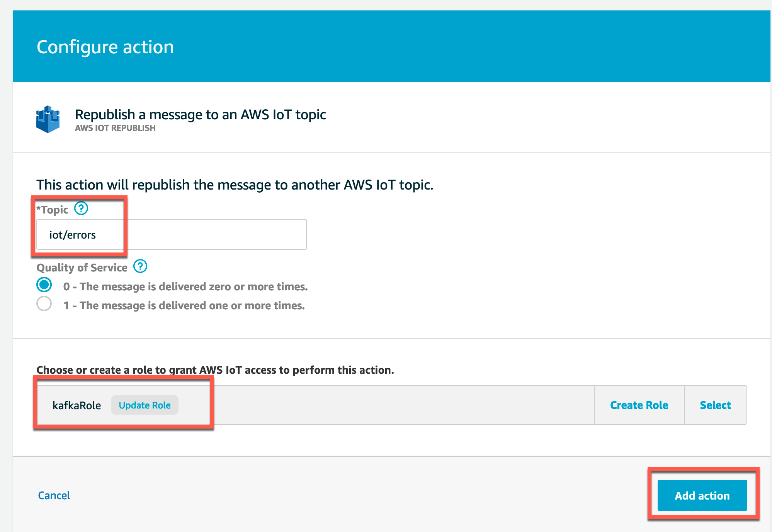The width and height of the screenshot is (772, 532).
Task: Click the Cancel link
Action: (x=54, y=495)
